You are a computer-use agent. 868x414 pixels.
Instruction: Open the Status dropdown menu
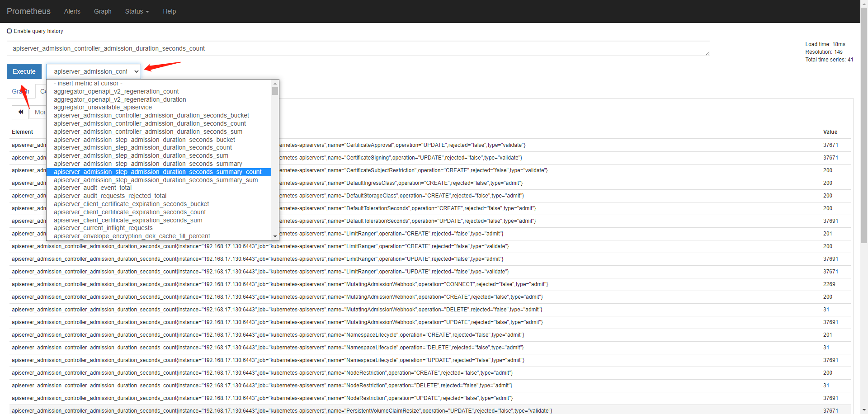pyautogui.click(x=137, y=11)
